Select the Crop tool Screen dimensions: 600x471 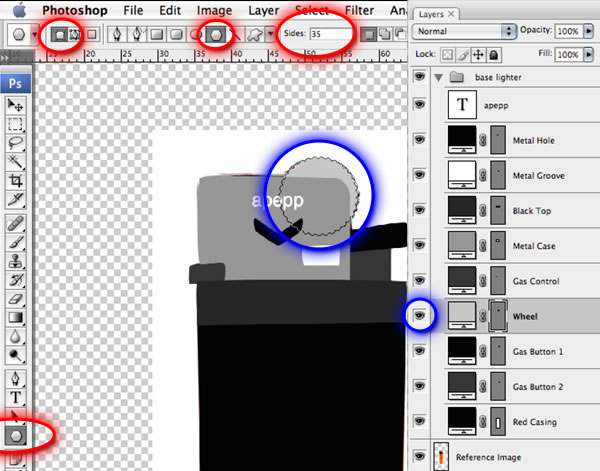click(16, 182)
